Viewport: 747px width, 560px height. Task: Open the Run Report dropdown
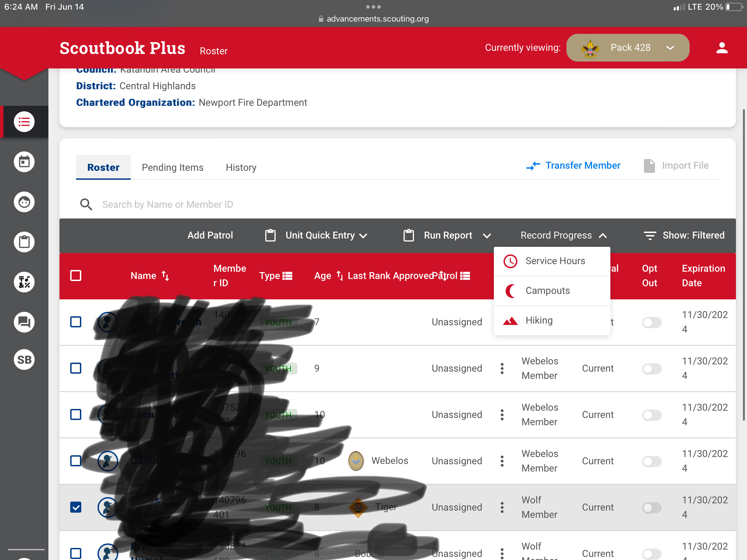coord(448,235)
